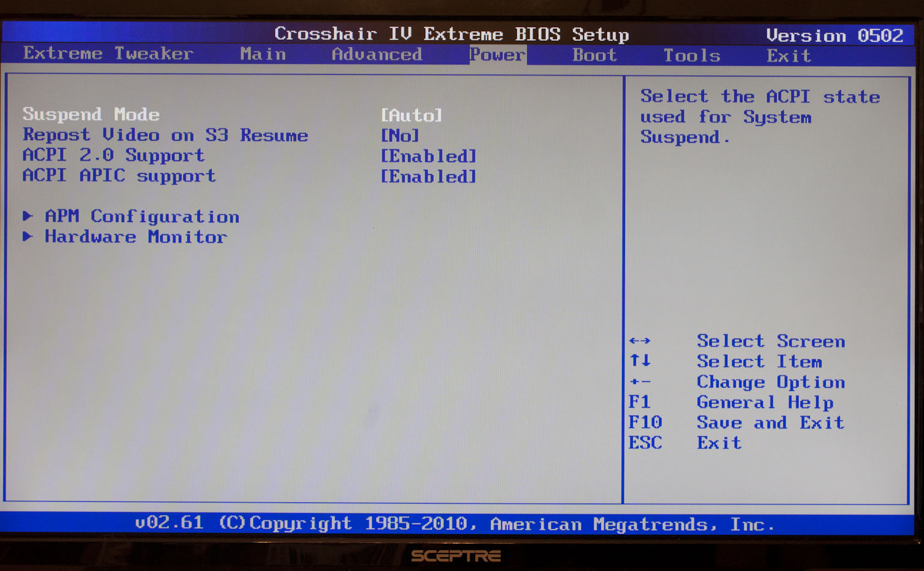924x571 pixels.
Task: Open the Advanced tab
Action: pos(377,55)
